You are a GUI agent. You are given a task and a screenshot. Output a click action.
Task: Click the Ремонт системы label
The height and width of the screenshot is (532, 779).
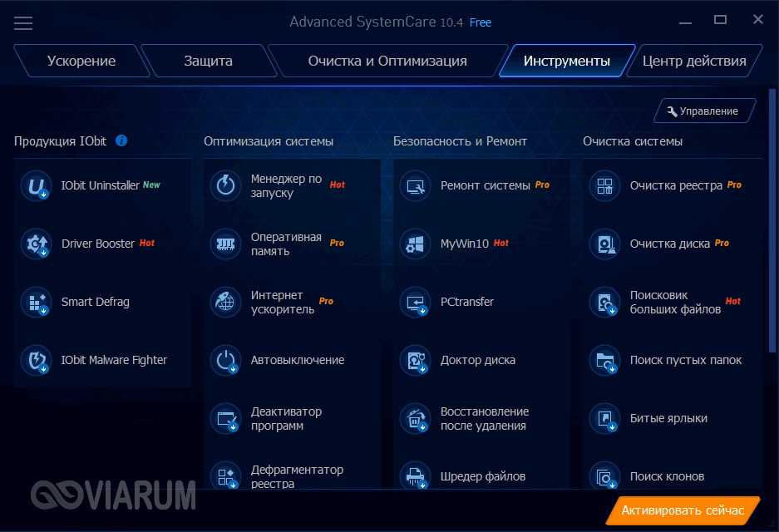(486, 185)
